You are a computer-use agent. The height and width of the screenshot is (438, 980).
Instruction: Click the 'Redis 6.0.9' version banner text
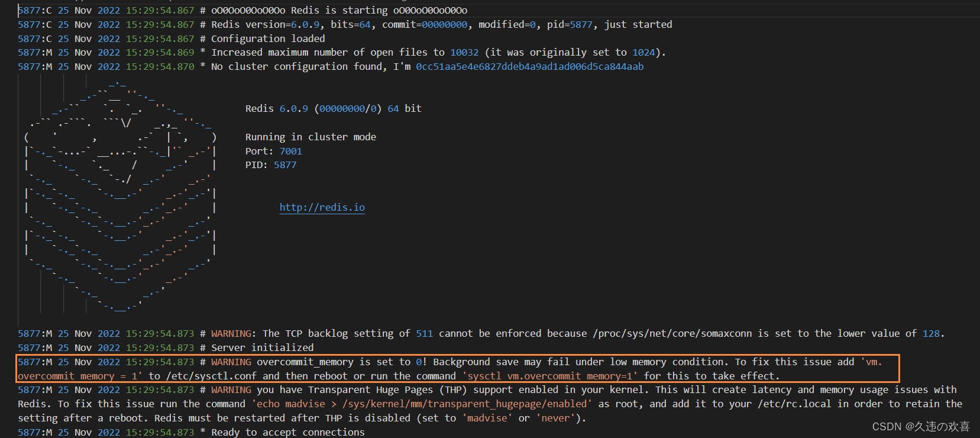click(277, 108)
